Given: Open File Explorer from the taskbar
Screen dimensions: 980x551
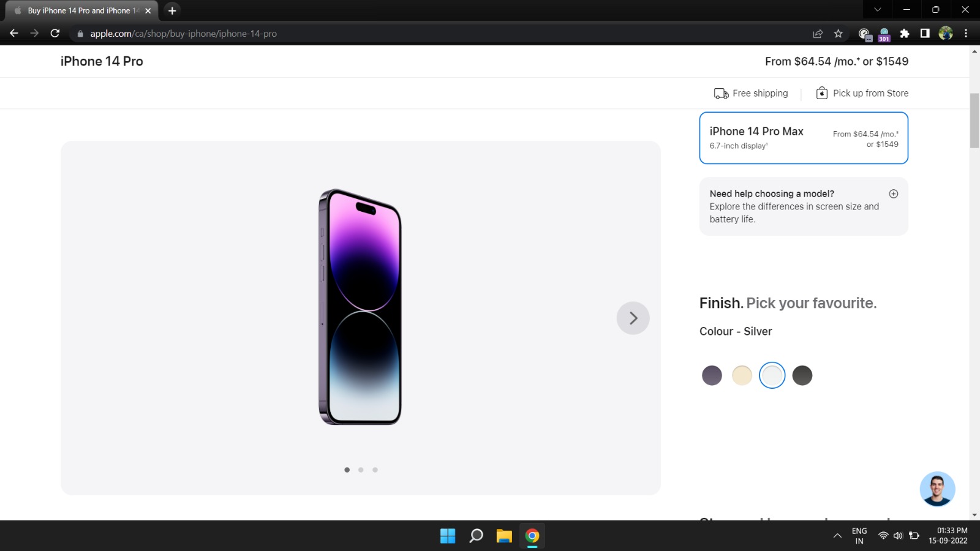Looking at the screenshot, I should 504,536.
